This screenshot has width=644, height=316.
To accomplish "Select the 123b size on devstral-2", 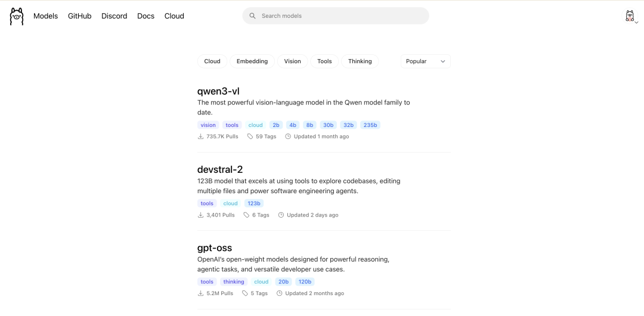I will point(254,203).
